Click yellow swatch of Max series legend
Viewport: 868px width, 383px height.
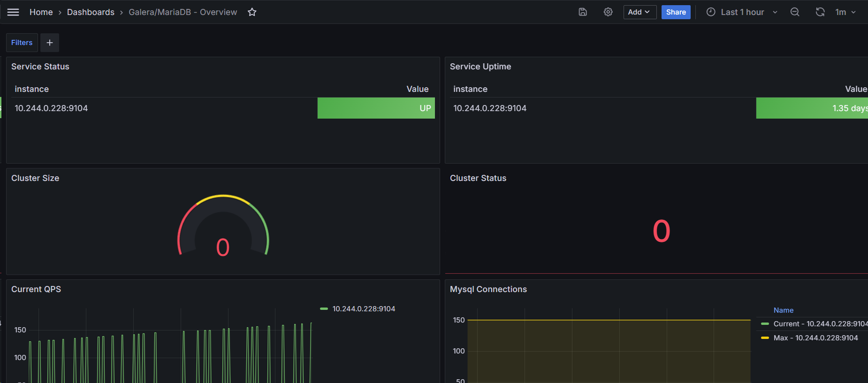coord(765,338)
